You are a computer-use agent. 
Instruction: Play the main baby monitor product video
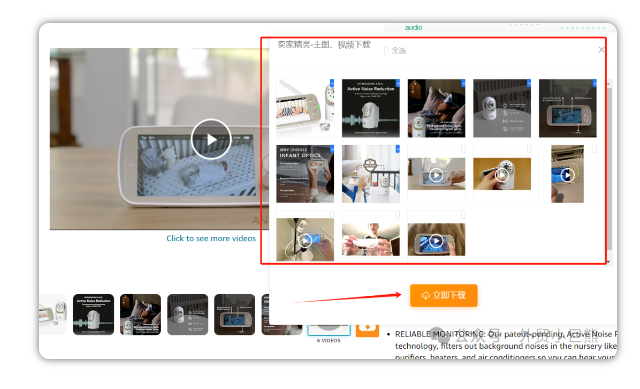[211, 139]
